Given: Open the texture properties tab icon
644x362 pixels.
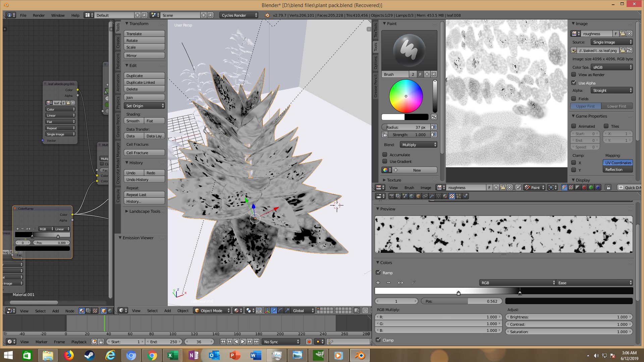Looking at the screenshot, I should coord(452,196).
